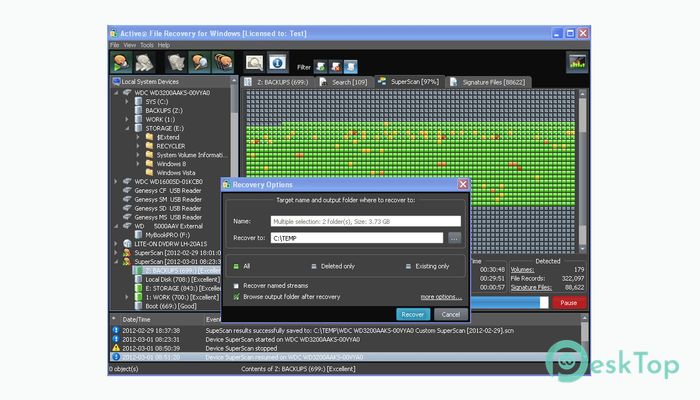Viewport: 700px width, 400px height.
Task: Switch to the Search [109] tab
Action: (344, 82)
